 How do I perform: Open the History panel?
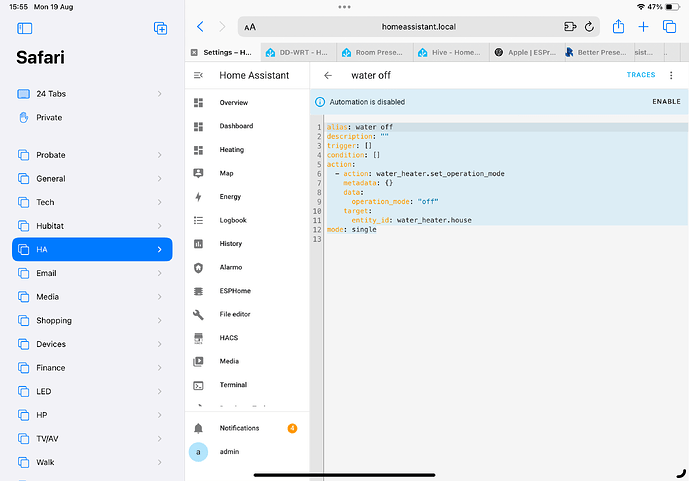(x=247, y=244)
